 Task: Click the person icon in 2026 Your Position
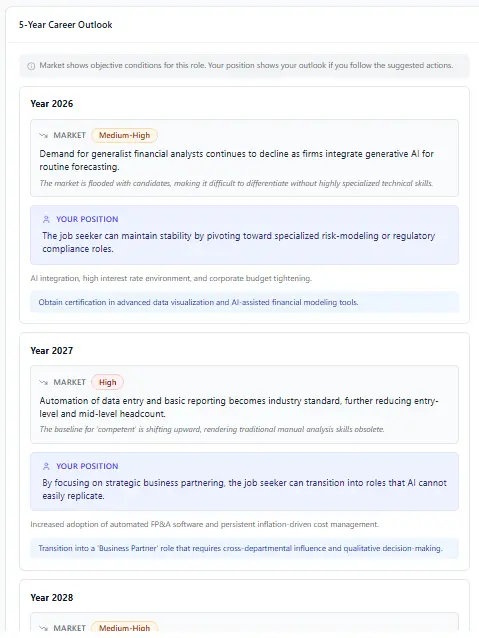(46, 219)
